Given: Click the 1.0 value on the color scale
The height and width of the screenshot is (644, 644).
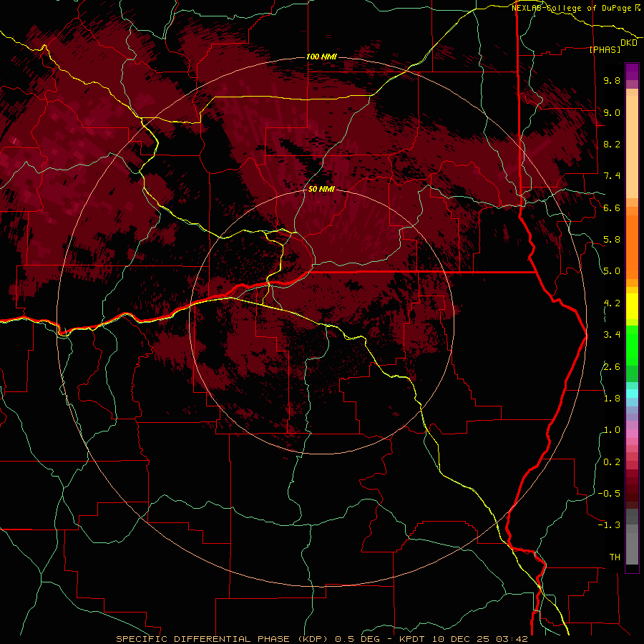Looking at the screenshot, I should point(612,430).
